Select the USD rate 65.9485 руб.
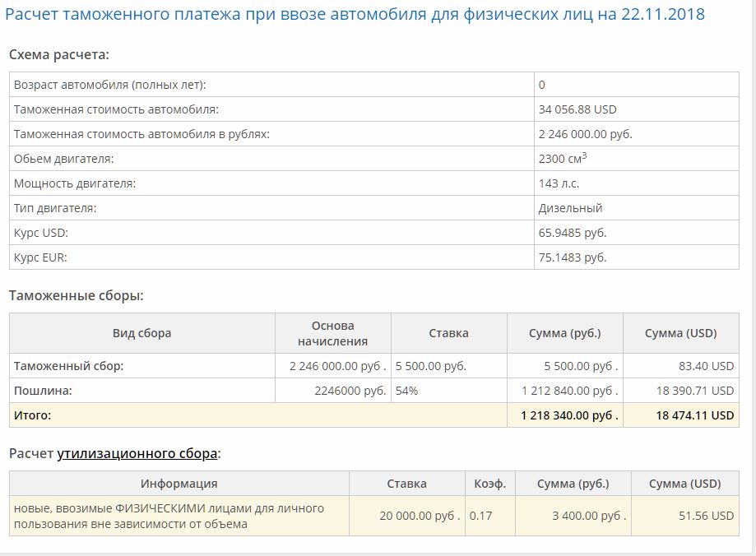 573,233
